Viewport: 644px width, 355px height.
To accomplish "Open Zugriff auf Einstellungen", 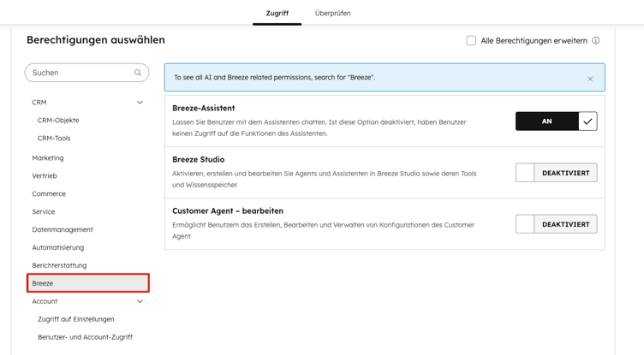I will pyautogui.click(x=75, y=319).
